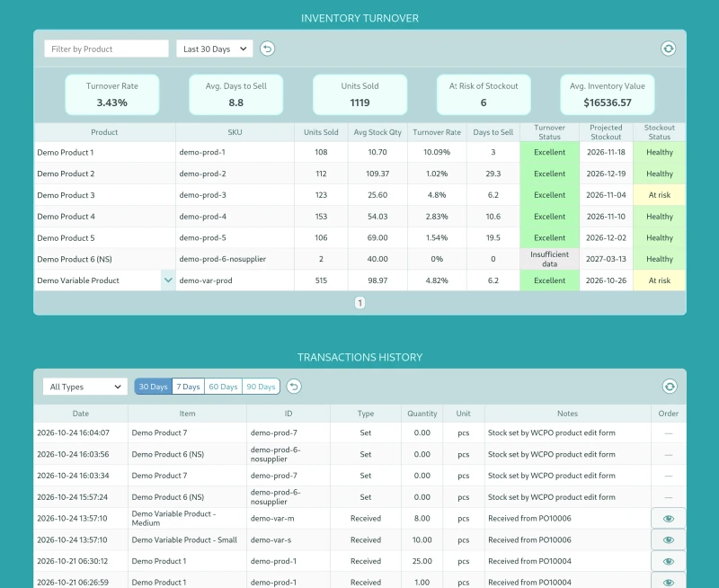The image size is (719, 588).
Task: Sort transactions by Type column
Action: (x=366, y=414)
